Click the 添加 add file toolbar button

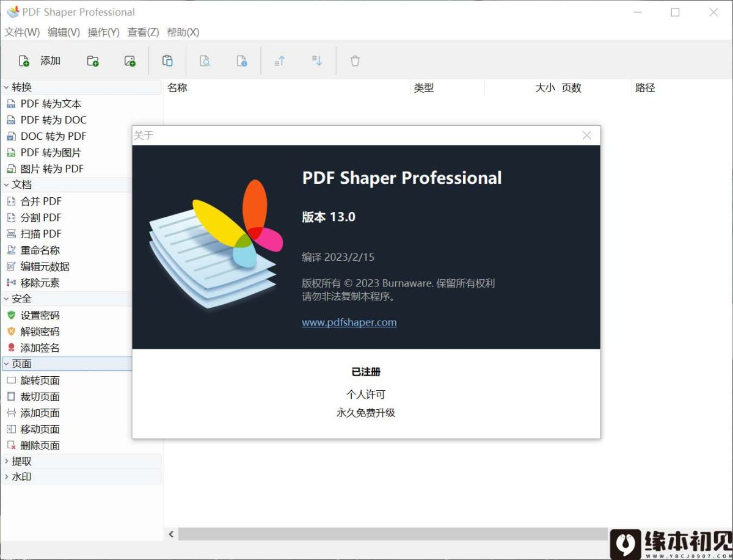point(39,60)
